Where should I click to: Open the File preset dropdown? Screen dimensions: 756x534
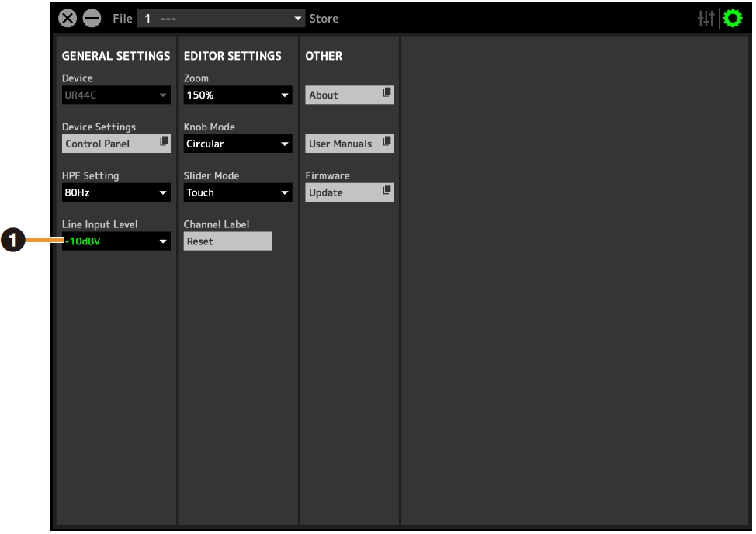click(x=221, y=19)
